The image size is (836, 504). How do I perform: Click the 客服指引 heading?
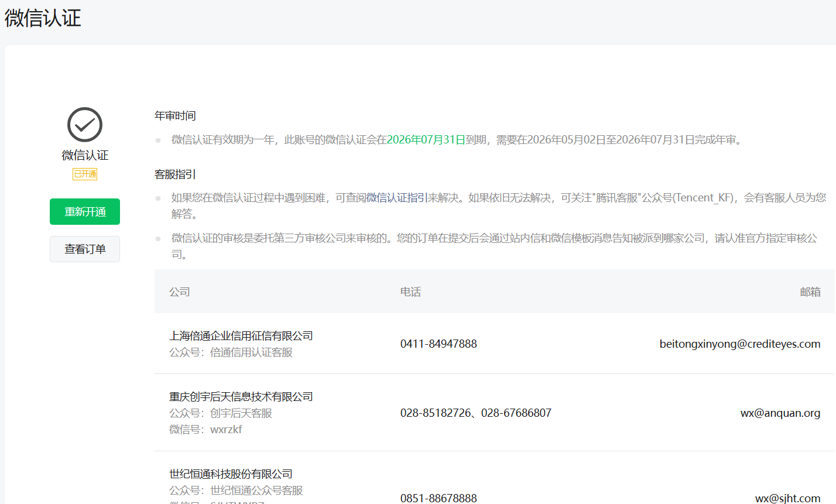(175, 174)
